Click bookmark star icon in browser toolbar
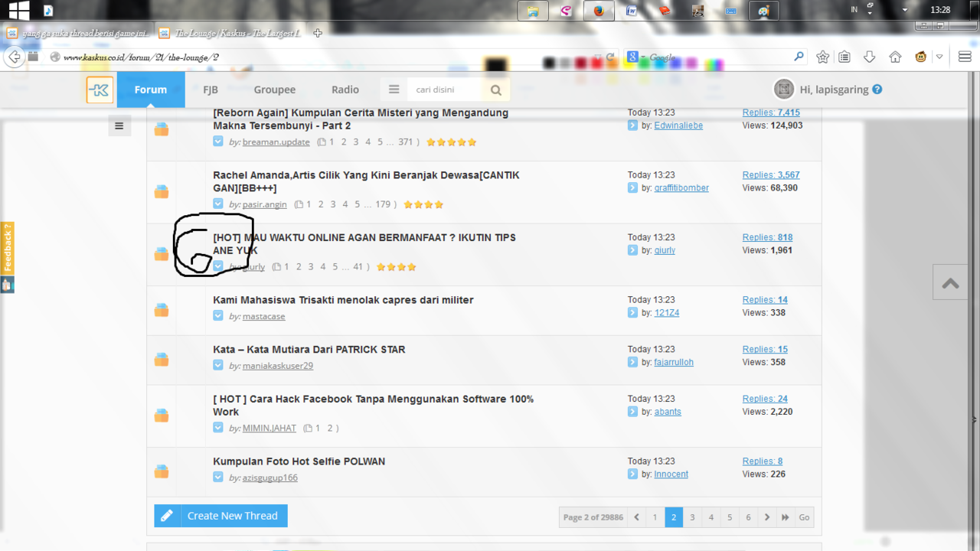 tap(823, 57)
